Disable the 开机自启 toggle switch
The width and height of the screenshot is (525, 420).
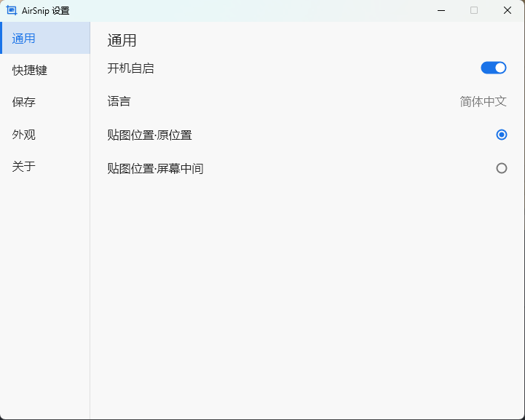point(494,68)
